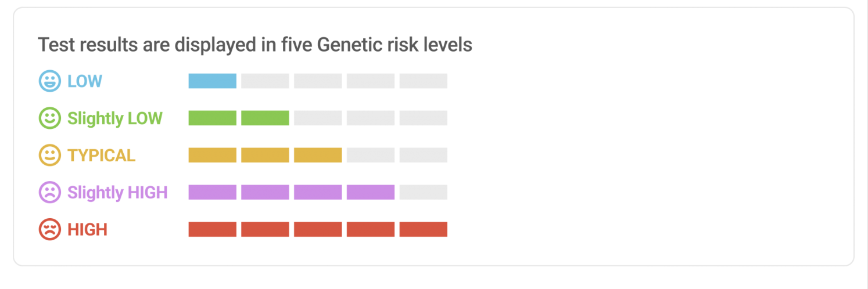Click the purple Slightly HIGH label

click(117, 192)
